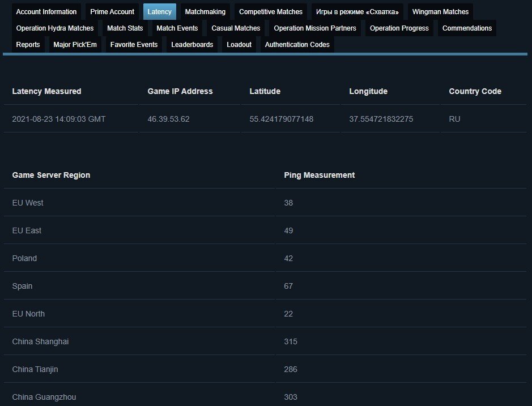The height and width of the screenshot is (406, 532).
Task: Open the Account Information tab
Action: (46, 12)
